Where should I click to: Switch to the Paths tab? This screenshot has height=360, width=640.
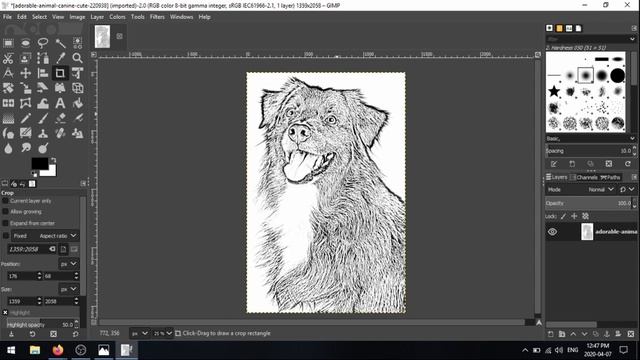(611, 178)
